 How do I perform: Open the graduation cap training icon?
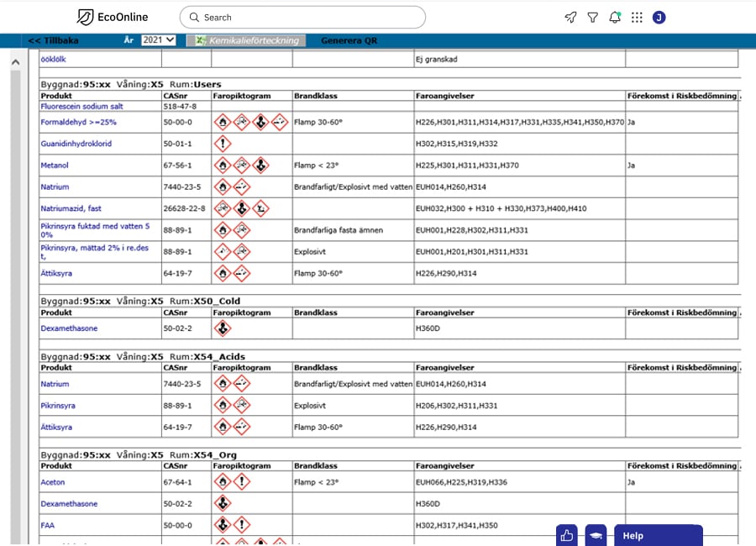pos(596,535)
